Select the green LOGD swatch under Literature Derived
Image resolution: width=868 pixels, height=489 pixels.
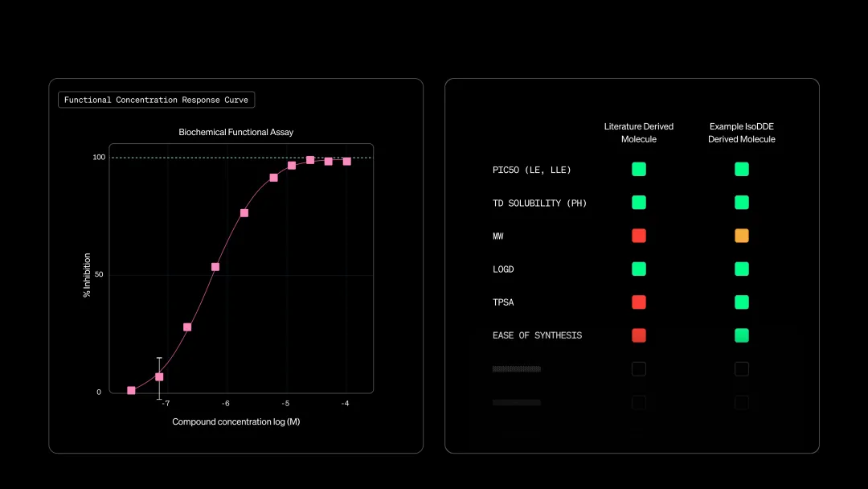point(639,269)
